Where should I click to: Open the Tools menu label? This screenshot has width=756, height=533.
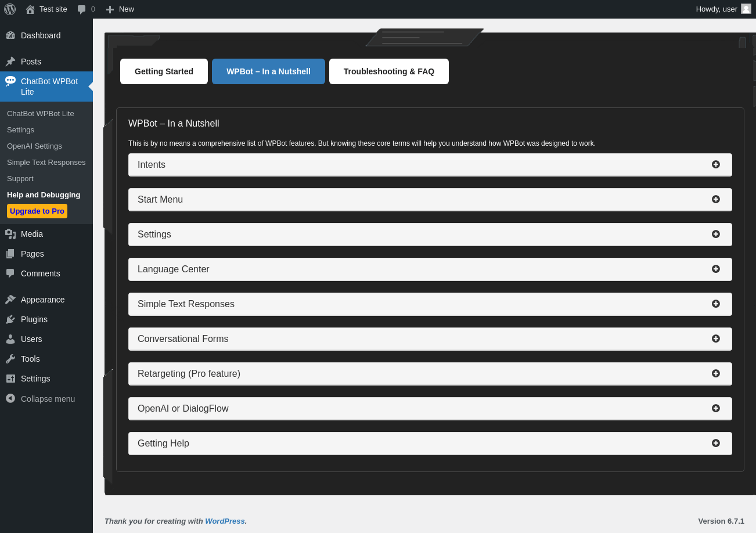click(x=30, y=359)
